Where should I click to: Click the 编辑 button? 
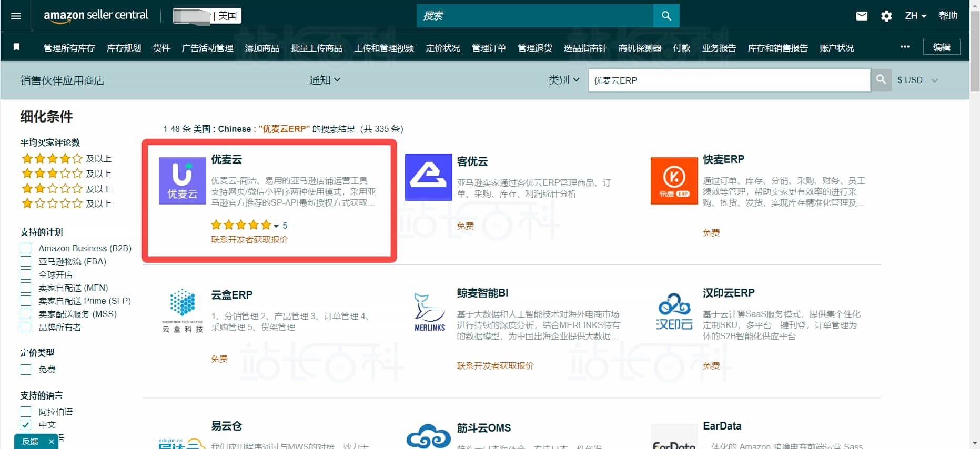coord(941,47)
